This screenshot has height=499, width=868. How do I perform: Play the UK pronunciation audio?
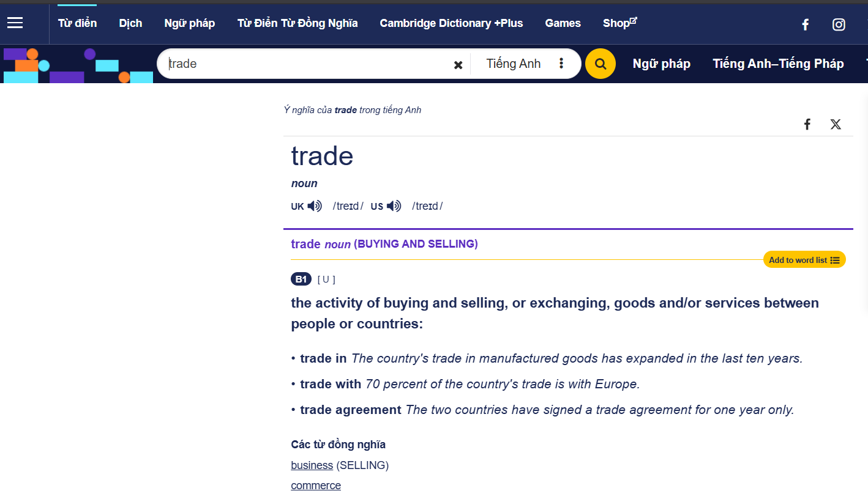pyautogui.click(x=315, y=206)
